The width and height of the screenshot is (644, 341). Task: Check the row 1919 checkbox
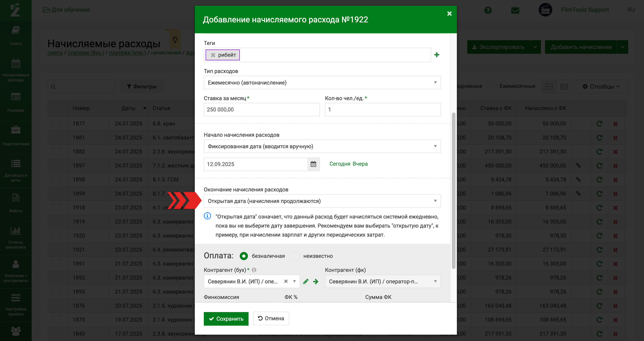coord(56,222)
